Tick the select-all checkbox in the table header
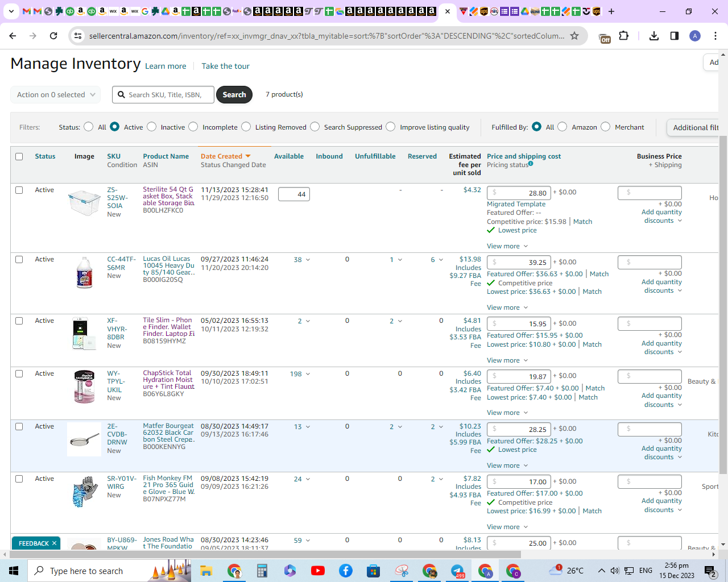The image size is (728, 582). click(x=19, y=156)
